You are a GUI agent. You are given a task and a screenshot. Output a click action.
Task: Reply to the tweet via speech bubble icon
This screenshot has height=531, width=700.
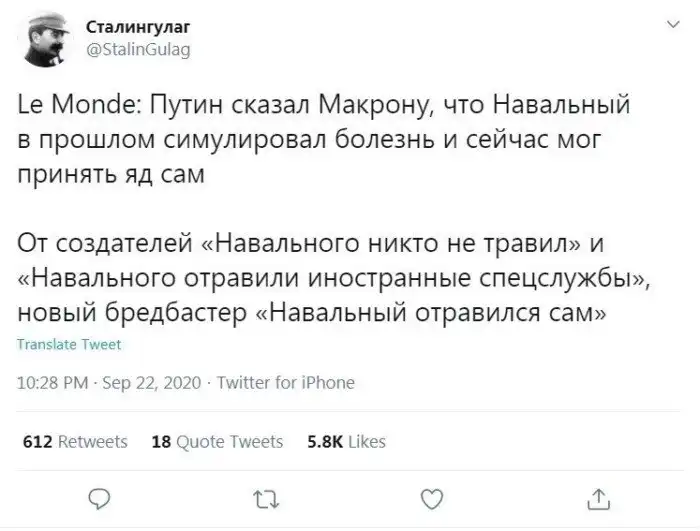tap(100, 497)
